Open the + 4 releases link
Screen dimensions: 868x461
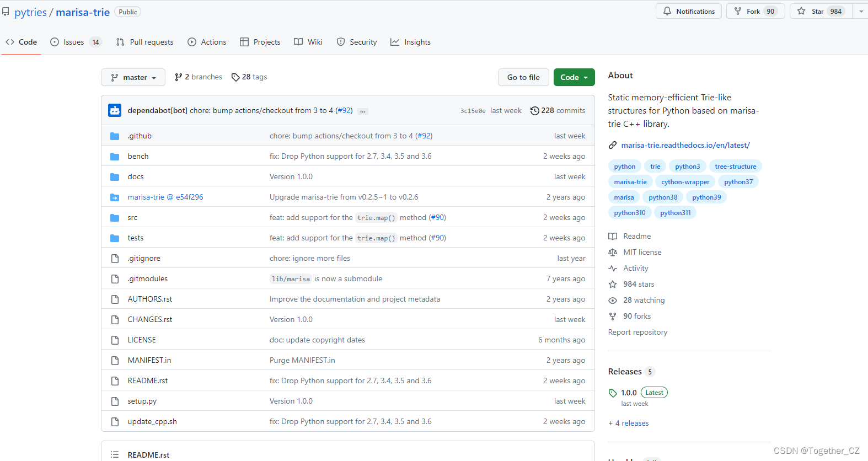click(x=629, y=424)
